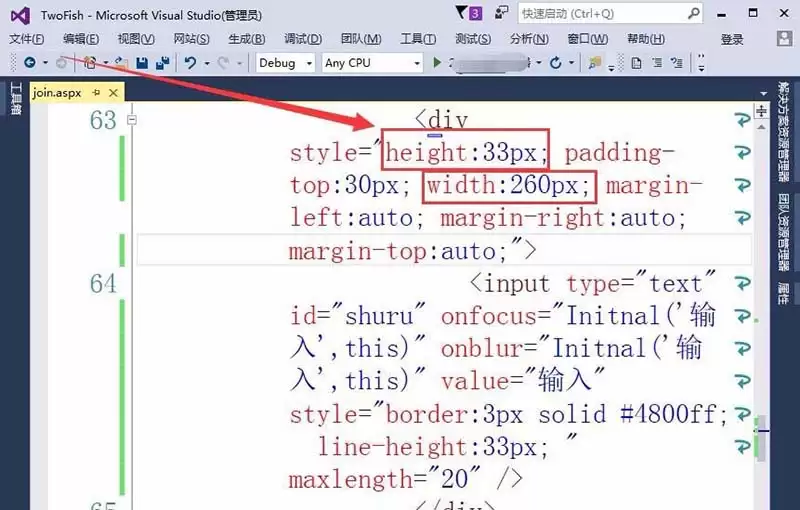Uncomment the selected lines
The image size is (800, 510).
click(x=677, y=63)
